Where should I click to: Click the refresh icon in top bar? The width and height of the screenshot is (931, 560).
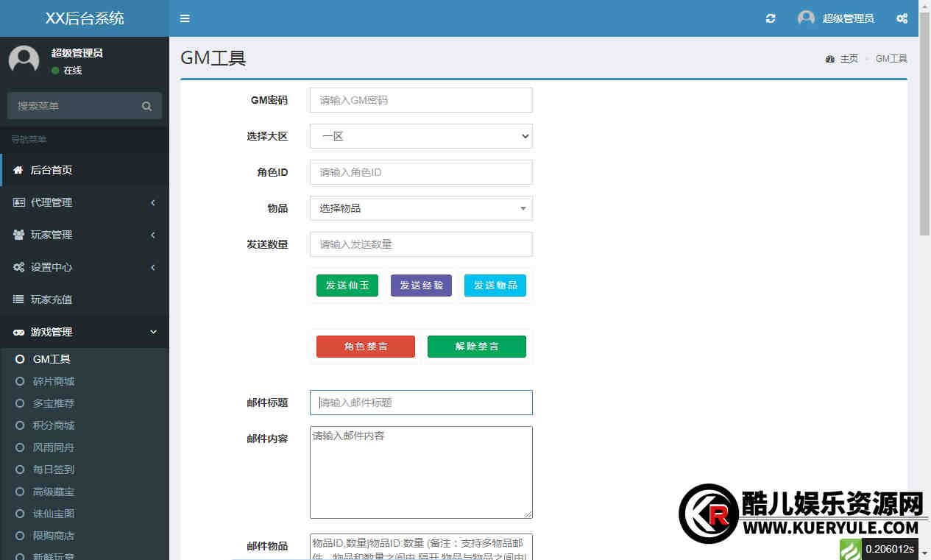pos(771,18)
